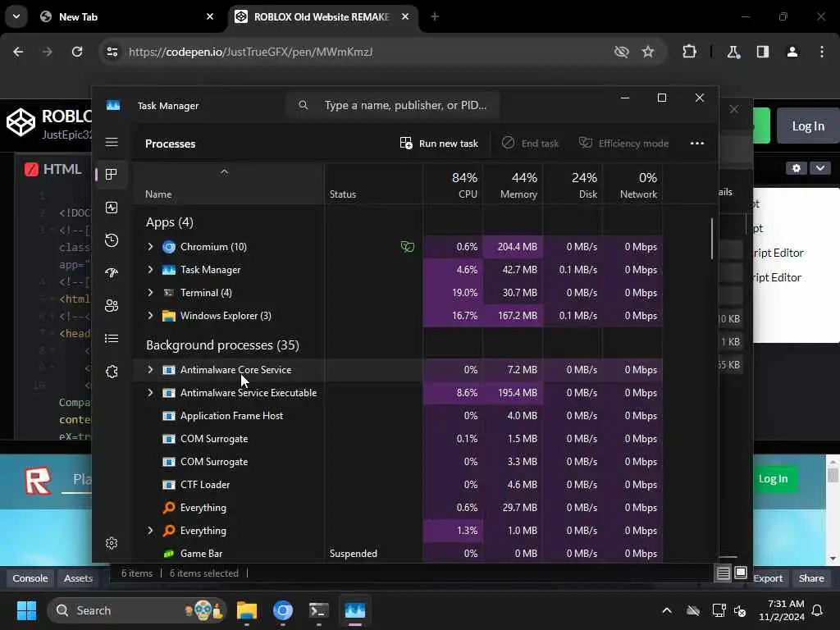This screenshot has width=840, height=630.
Task: Open File Explorer from the taskbar
Action: pos(247,610)
